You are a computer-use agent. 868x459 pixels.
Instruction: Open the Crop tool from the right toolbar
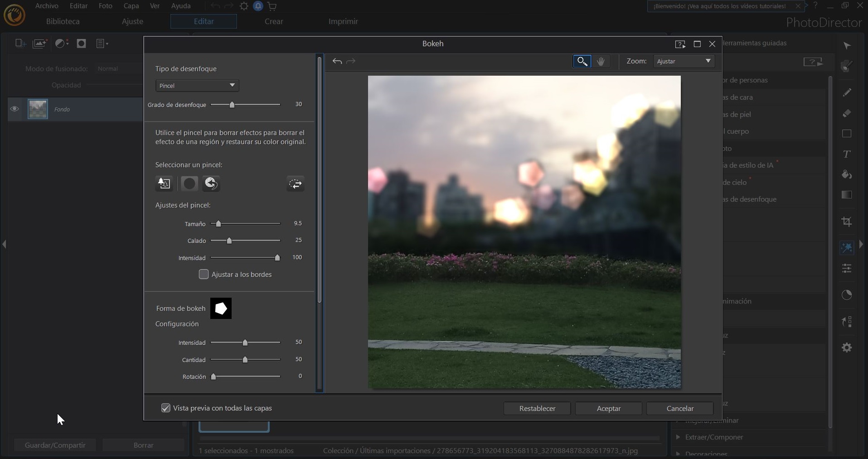tap(847, 222)
